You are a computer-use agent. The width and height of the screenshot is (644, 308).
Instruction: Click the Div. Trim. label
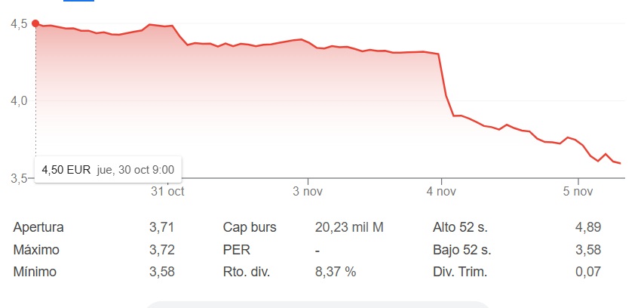click(460, 272)
